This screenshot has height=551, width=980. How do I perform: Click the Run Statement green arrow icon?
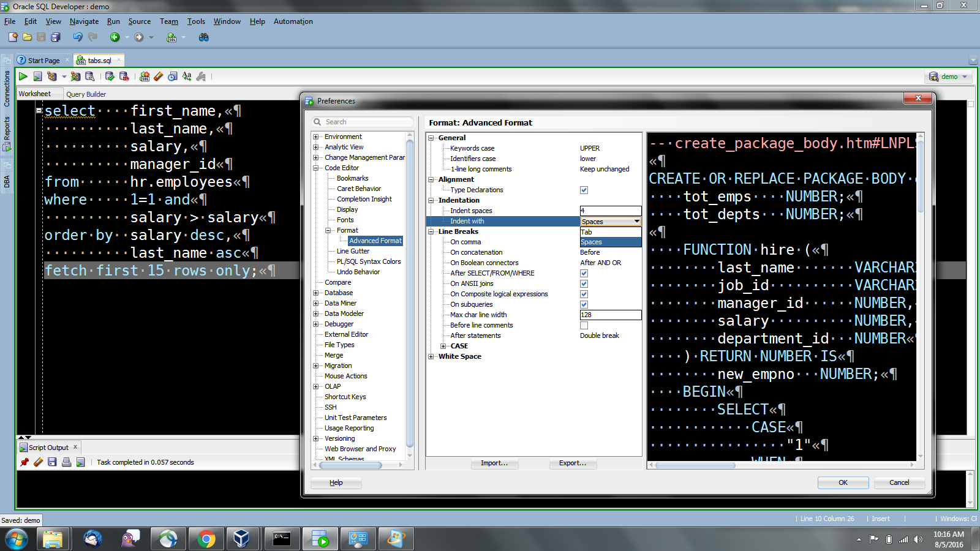point(23,77)
